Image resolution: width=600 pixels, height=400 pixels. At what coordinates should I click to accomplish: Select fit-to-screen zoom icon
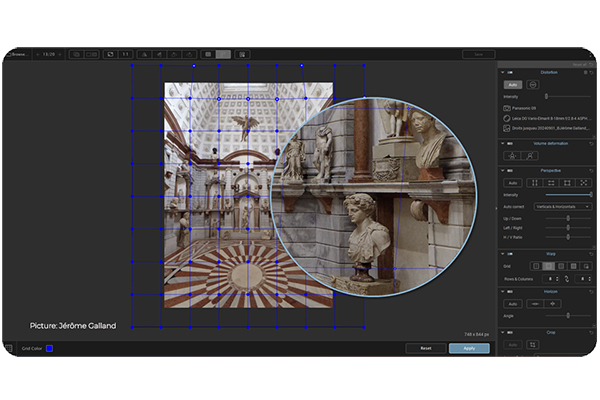(111, 54)
